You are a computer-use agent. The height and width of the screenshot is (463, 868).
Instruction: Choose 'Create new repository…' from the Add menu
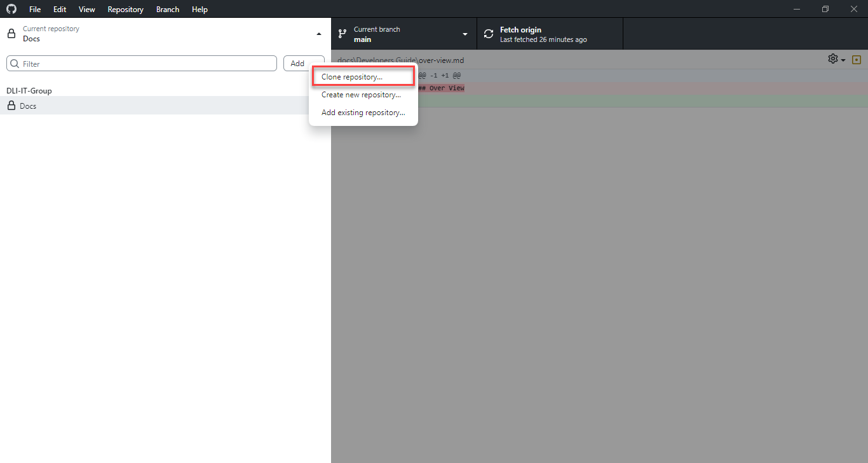[360, 94]
